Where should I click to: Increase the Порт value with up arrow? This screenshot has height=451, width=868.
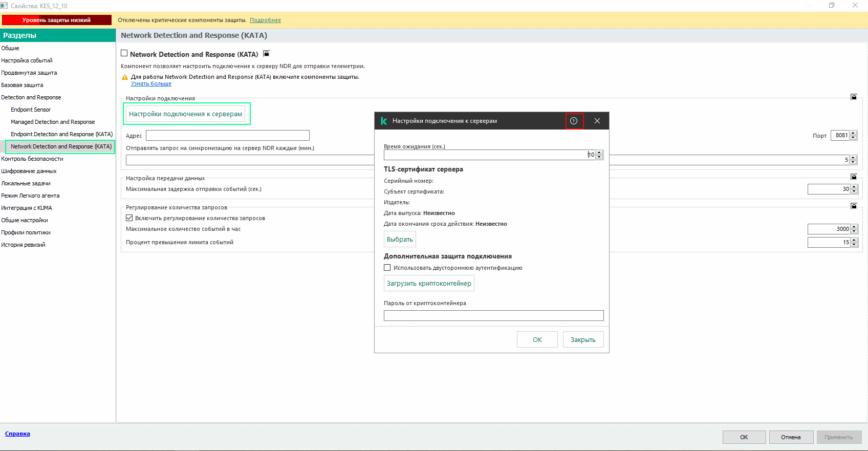coord(853,133)
